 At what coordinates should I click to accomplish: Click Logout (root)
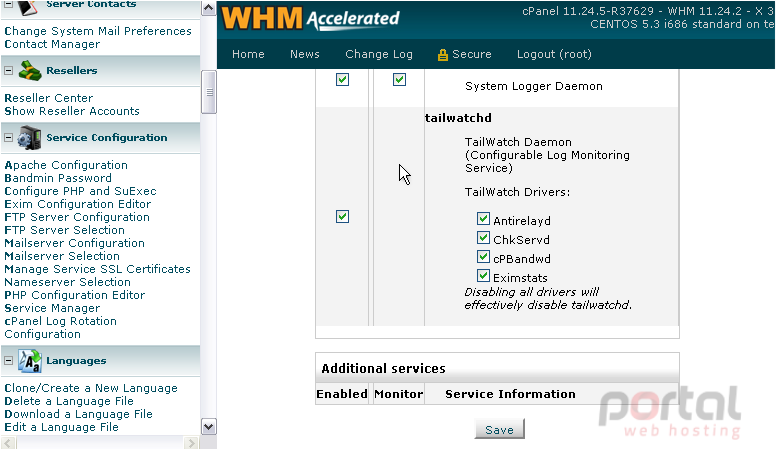click(554, 54)
